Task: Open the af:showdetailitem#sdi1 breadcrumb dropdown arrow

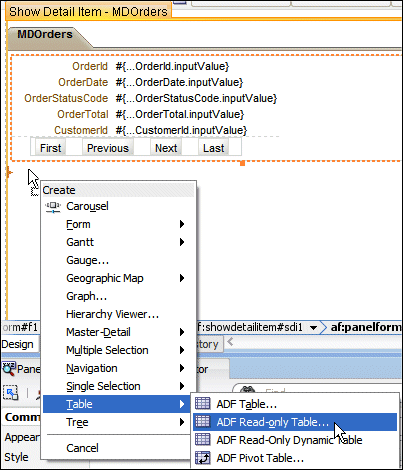Action: pos(313,328)
